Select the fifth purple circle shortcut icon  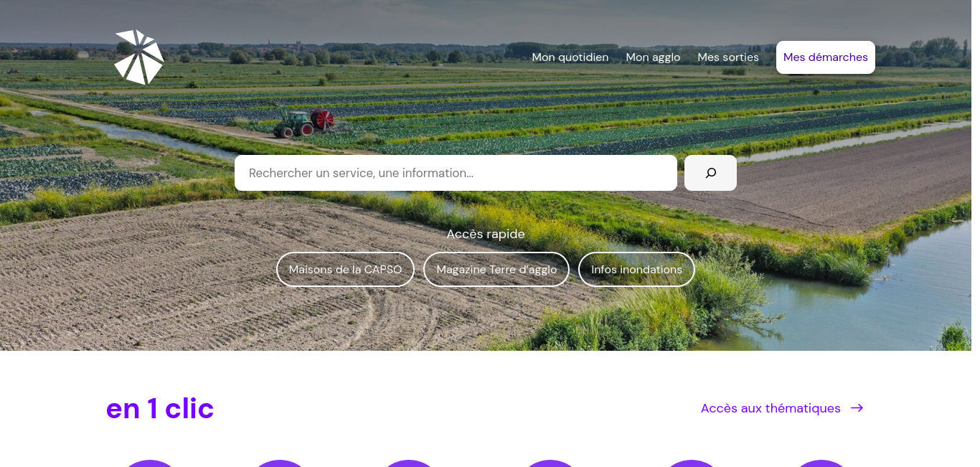pyautogui.click(x=691, y=463)
